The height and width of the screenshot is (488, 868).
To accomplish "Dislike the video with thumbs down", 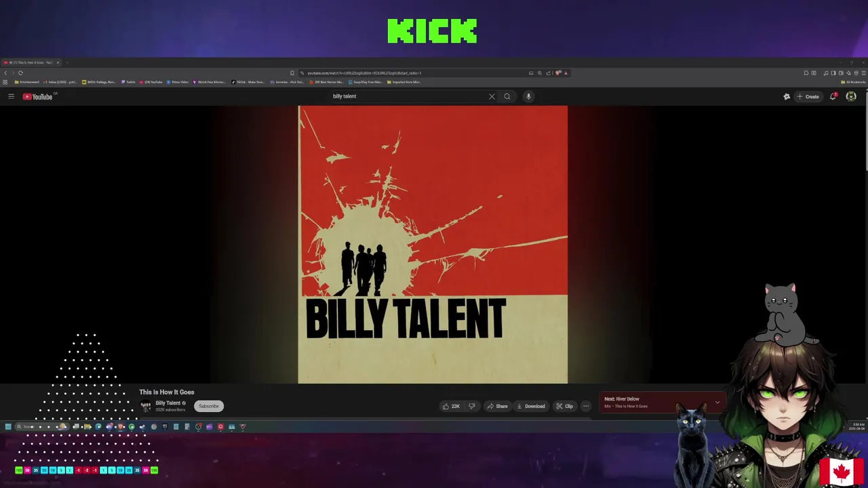I will pyautogui.click(x=472, y=406).
